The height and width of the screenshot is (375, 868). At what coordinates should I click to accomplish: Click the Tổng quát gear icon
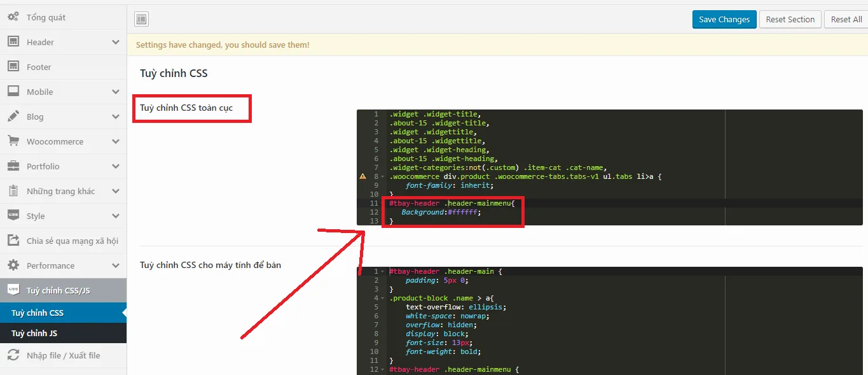click(13, 17)
